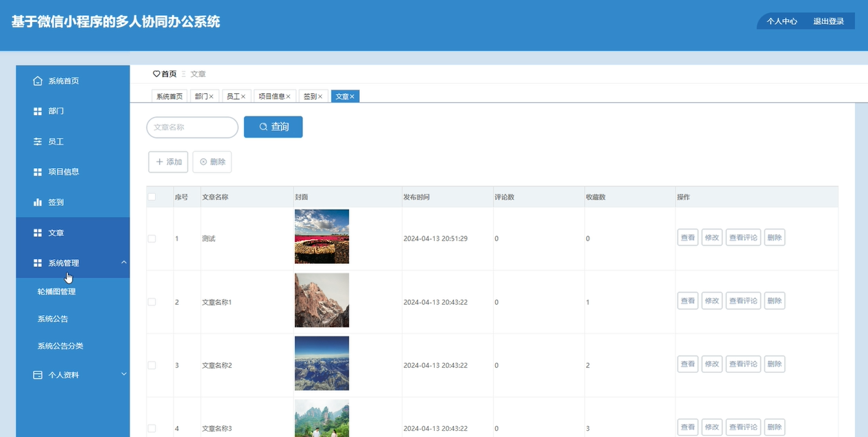Check the row for 文章名称1
The image size is (868, 437).
click(x=152, y=302)
